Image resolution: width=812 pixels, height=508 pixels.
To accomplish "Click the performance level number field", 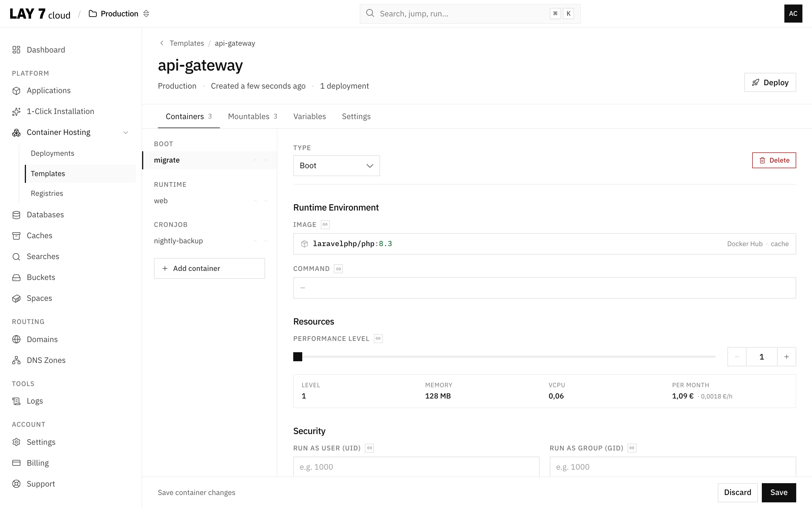I will tap(762, 356).
